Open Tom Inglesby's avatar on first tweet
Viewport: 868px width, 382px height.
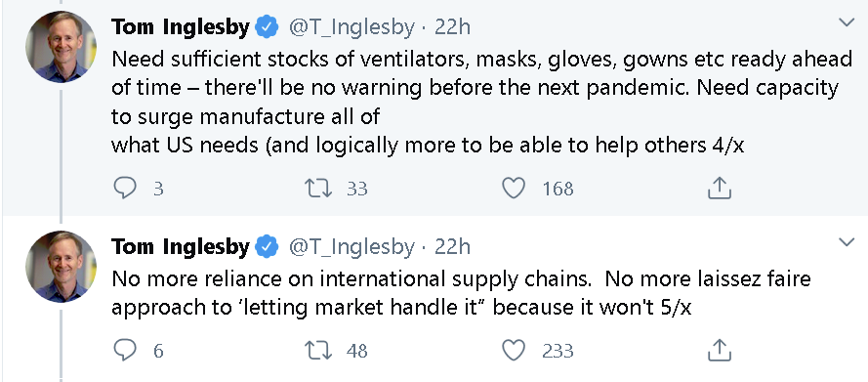[61, 47]
